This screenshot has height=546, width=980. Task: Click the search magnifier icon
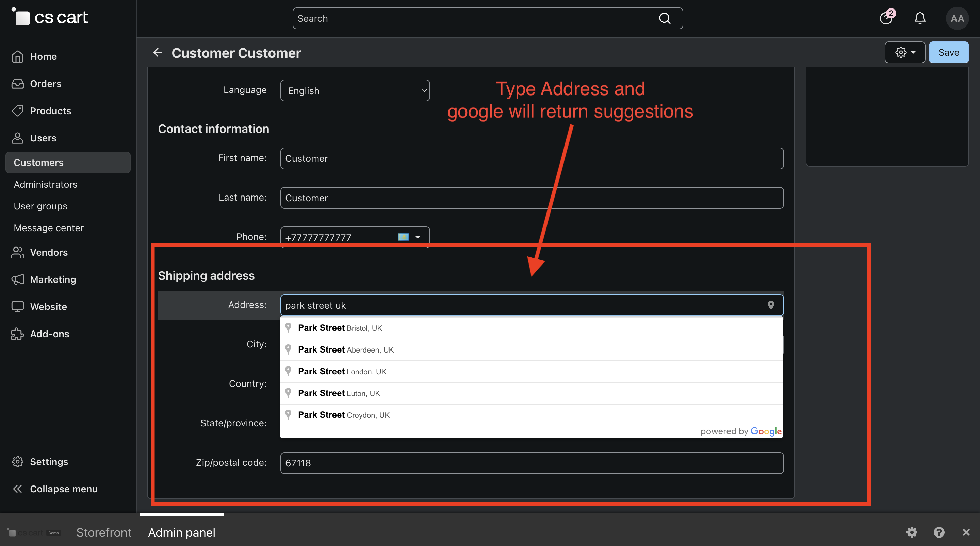665,18
